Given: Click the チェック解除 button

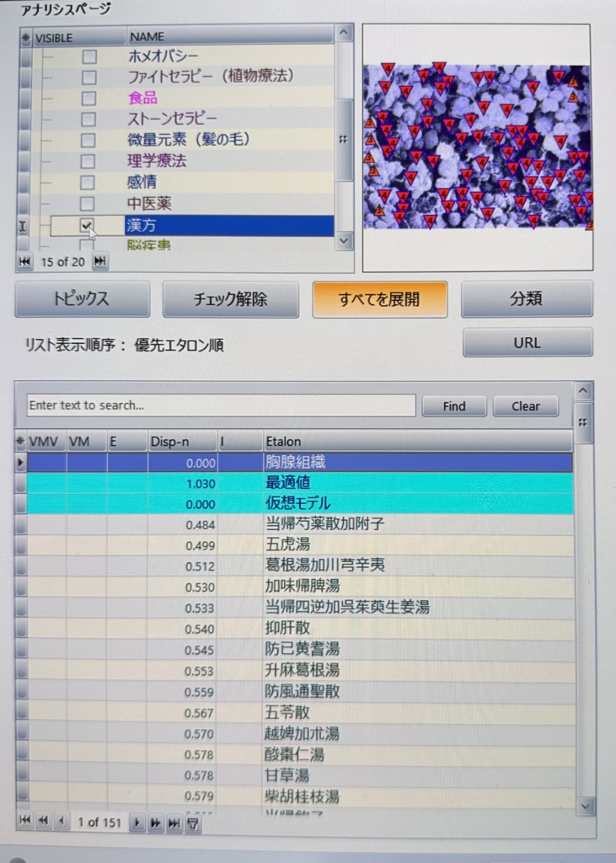Looking at the screenshot, I should point(230,299).
